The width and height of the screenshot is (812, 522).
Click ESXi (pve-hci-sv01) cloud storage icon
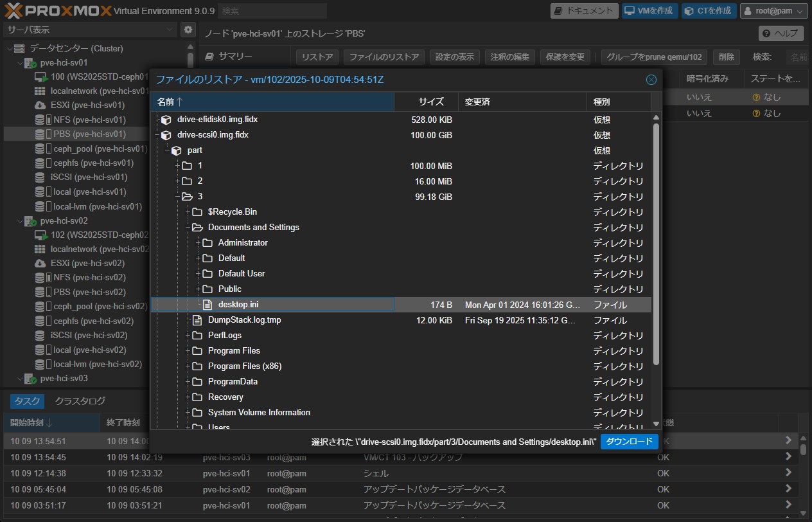click(x=40, y=105)
